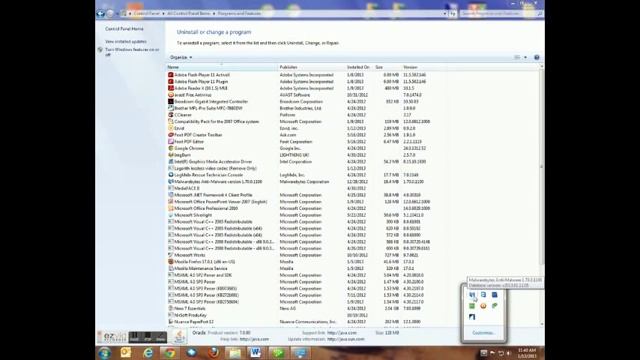Open Internet Explorer from the taskbar
Image resolution: width=640 pixels, height=360 pixels.
tap(147, 353)
